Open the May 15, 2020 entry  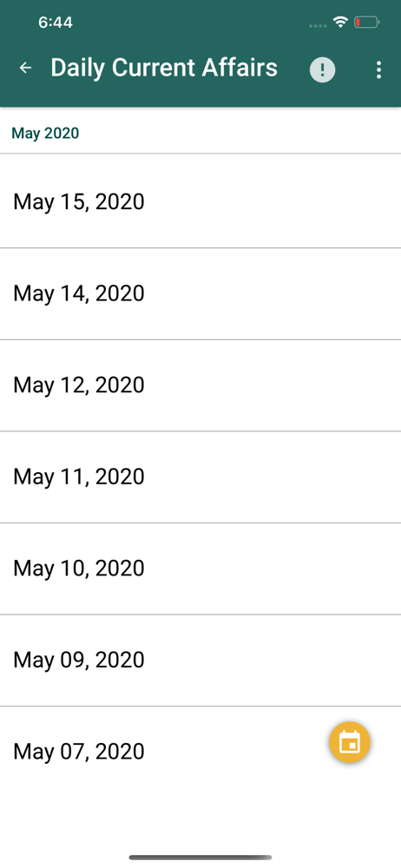pyautogui.click(x=200, y=201)
